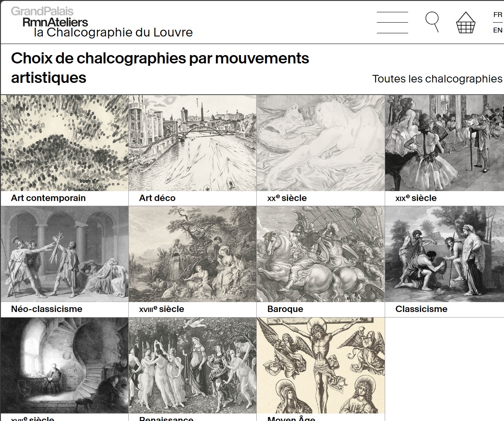Open the hamburger menu icon
This screenshot has height=421, width=504.
[392, 23]
